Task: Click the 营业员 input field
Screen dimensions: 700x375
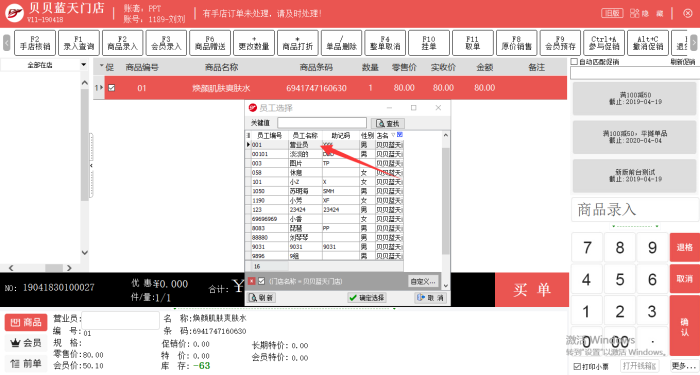Action: (120, 320)
